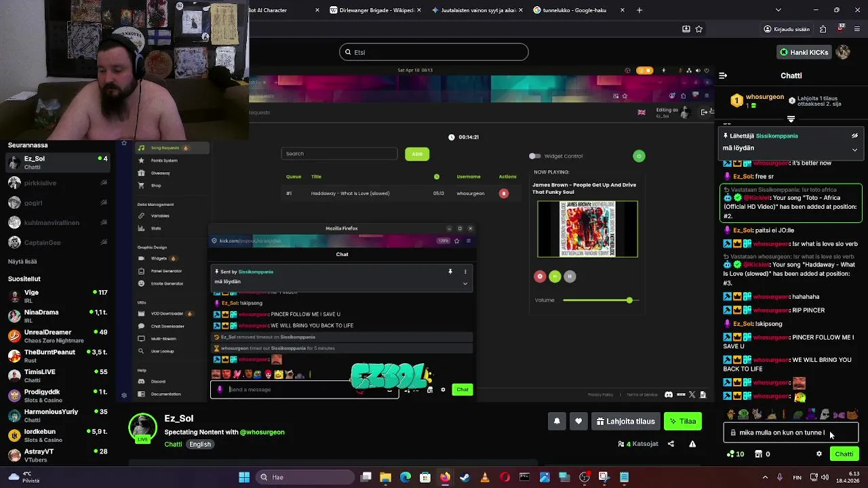Viewport: 868px width, 488px height.
Task: Focus the song Search field
Action: pos(340,154)
